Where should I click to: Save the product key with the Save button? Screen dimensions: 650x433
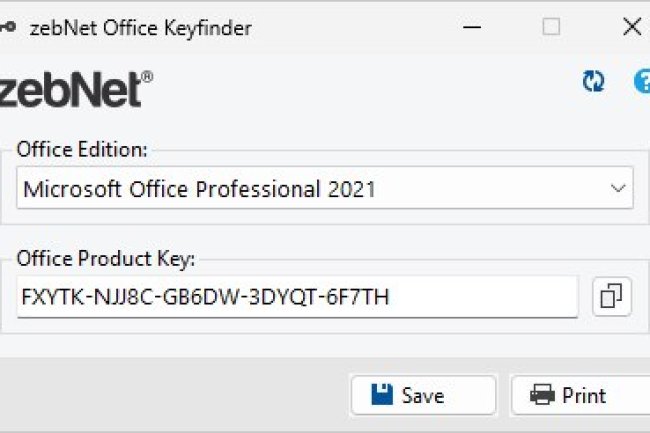(x=422, y=395)
